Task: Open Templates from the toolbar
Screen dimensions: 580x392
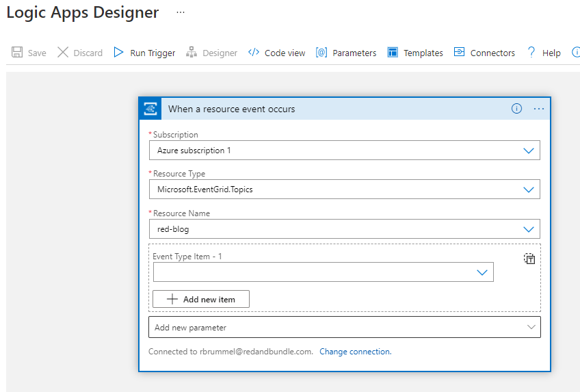Action: 415,53
